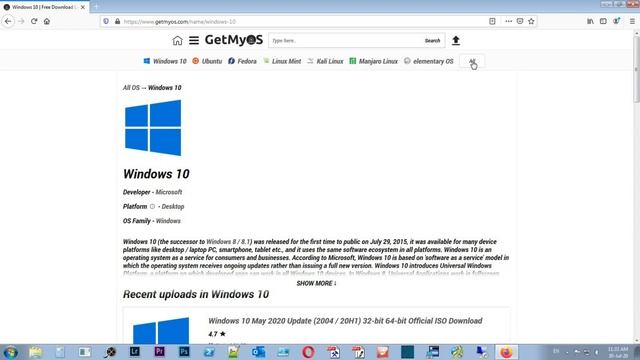Launch Photoshop from the taskbar
This screenshot has height=360, width=640.
point(184,352)
